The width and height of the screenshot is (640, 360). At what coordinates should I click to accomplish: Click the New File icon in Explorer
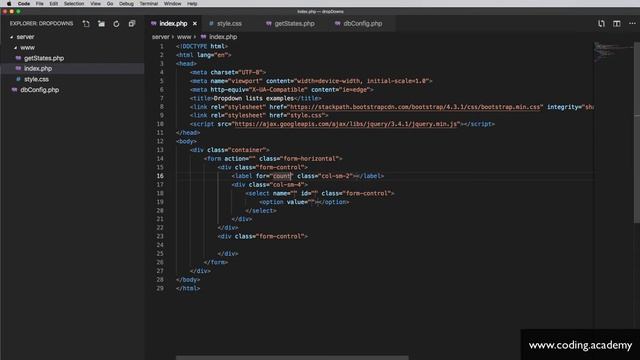click(x=86, y=24)
